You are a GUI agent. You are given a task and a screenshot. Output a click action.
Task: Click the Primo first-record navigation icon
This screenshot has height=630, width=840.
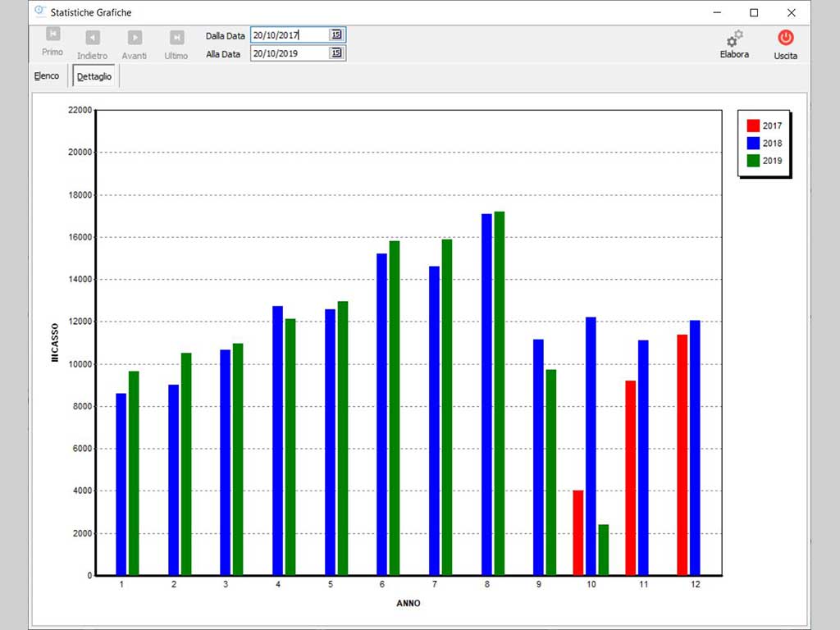[x=52, y=35]
